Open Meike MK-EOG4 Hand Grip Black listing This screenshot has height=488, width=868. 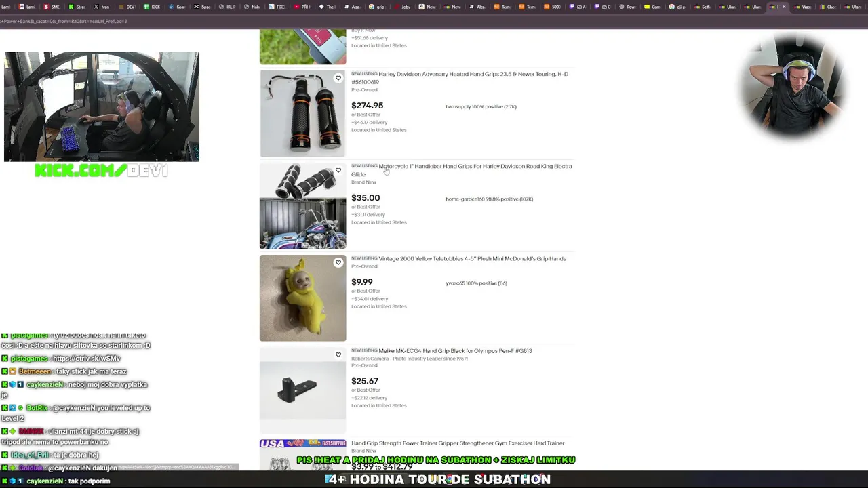click(455, 350)
